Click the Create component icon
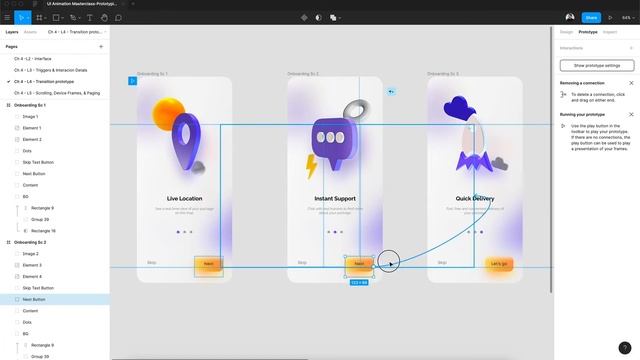640x360 pixels. [304, 18]
